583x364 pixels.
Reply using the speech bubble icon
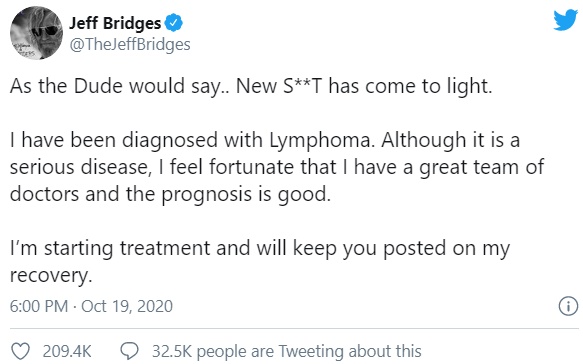point(129,351)
